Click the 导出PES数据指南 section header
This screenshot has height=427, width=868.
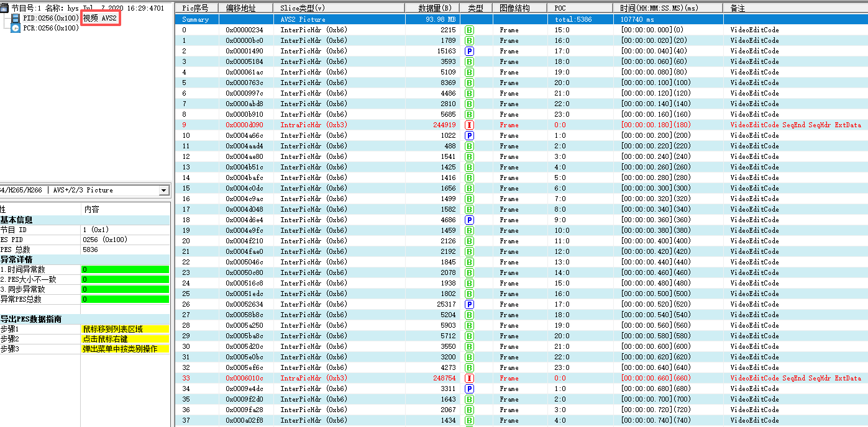85,319
